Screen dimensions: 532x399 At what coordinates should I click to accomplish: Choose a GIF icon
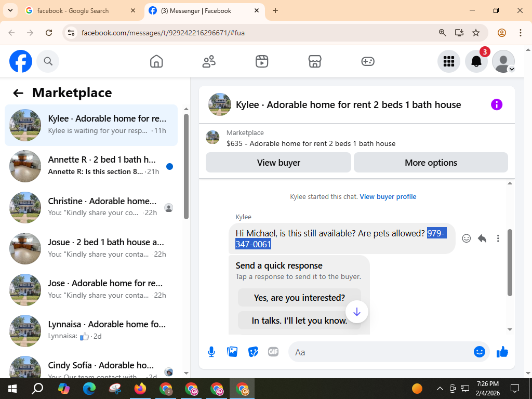(x=273, y=352)
